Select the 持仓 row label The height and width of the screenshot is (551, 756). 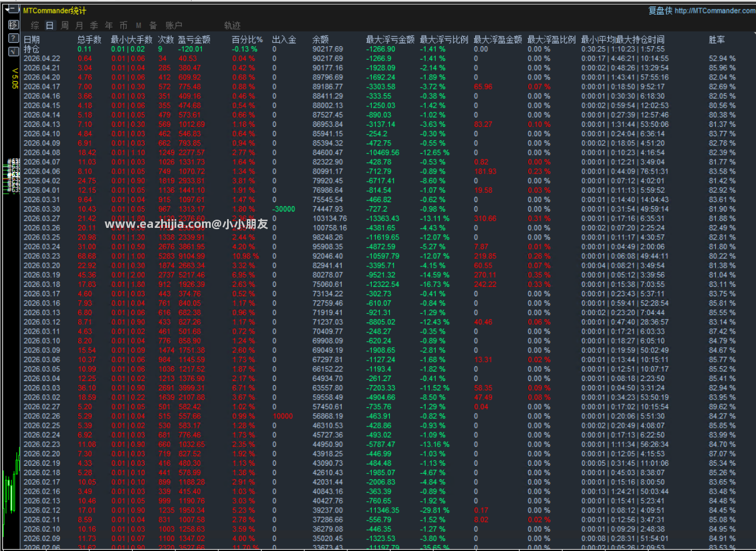click(x=32, y=49)
